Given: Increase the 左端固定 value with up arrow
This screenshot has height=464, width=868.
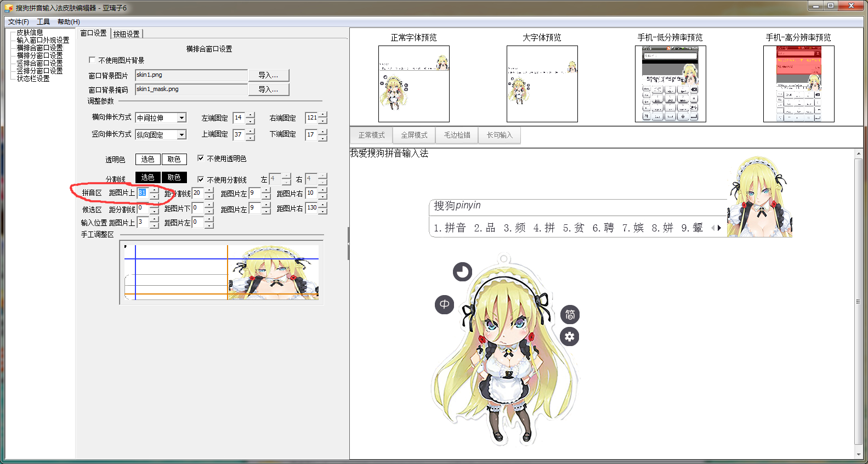Looking at the screenshot, I should tap(251, 115).
